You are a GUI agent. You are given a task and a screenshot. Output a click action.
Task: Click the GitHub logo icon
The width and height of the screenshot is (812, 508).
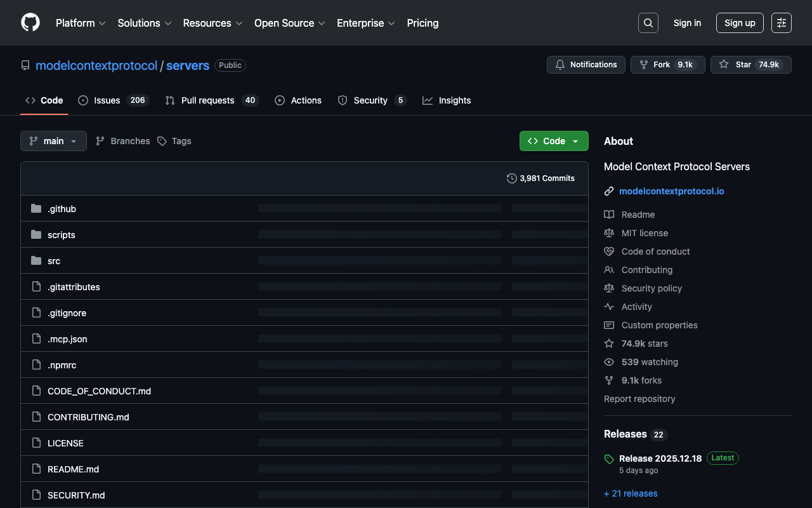point(30,23)
